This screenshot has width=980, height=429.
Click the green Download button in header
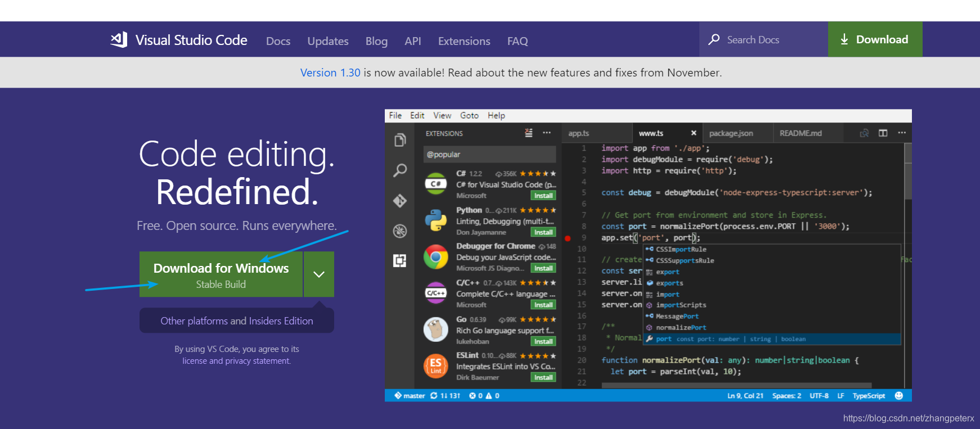coord(875,39)
